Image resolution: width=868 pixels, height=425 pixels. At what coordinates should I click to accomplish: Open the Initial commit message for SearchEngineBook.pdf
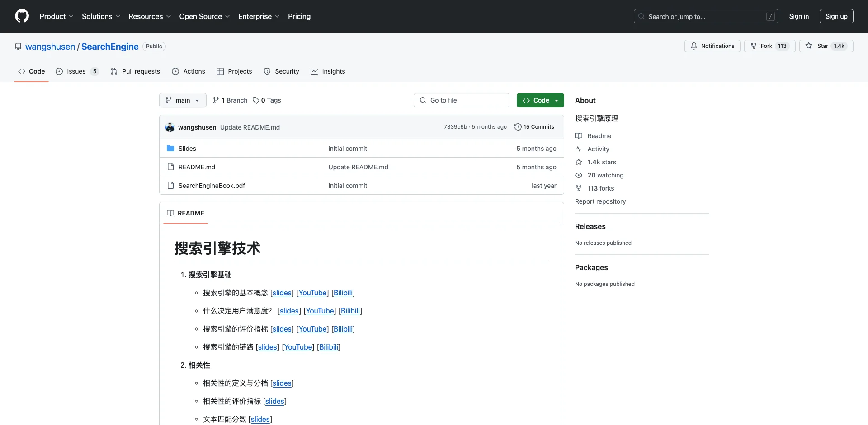click(348, 186)
